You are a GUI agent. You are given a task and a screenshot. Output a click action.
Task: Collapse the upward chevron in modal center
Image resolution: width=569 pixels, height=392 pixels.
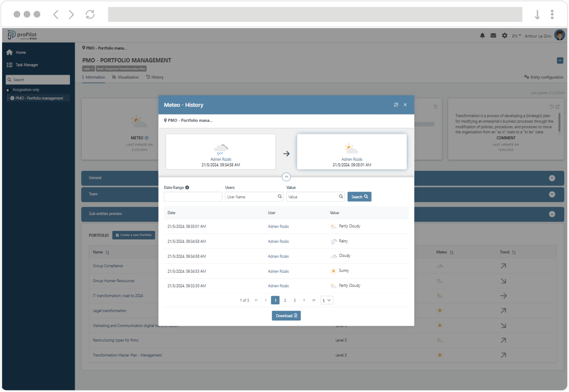point(286,177)
